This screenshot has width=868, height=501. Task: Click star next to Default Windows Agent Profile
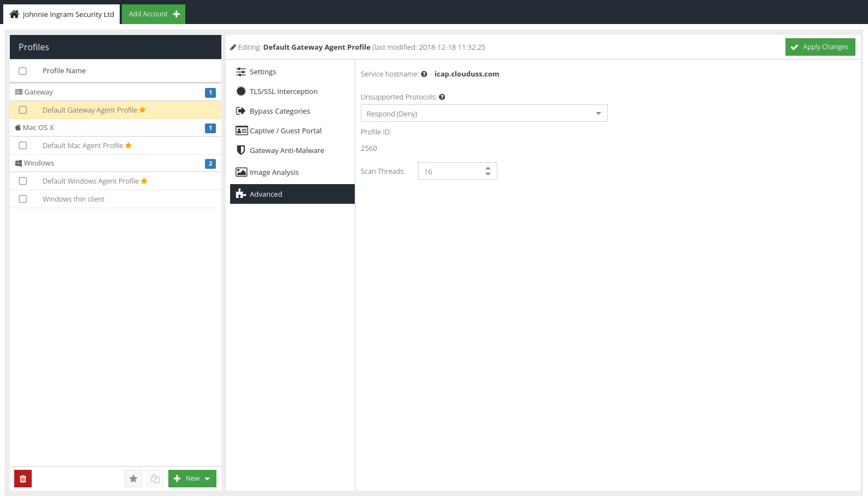(x=144, y=181)
